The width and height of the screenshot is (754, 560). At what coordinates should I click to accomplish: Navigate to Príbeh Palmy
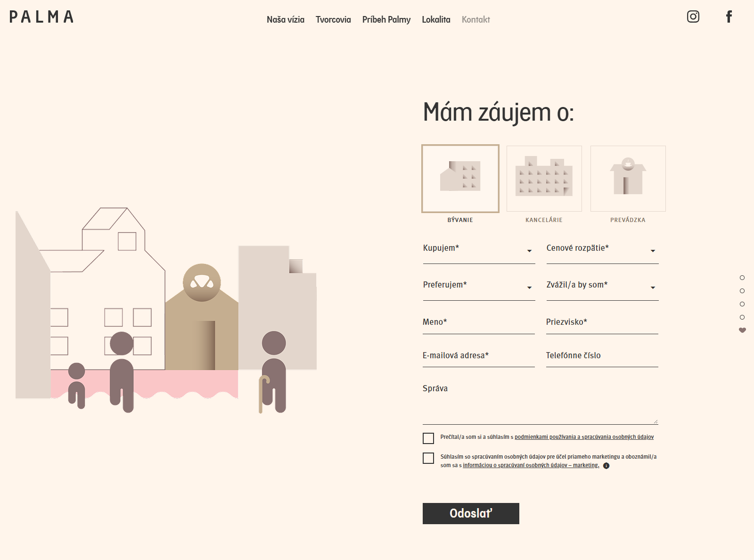pyautogui.click(x=386, y=19)
